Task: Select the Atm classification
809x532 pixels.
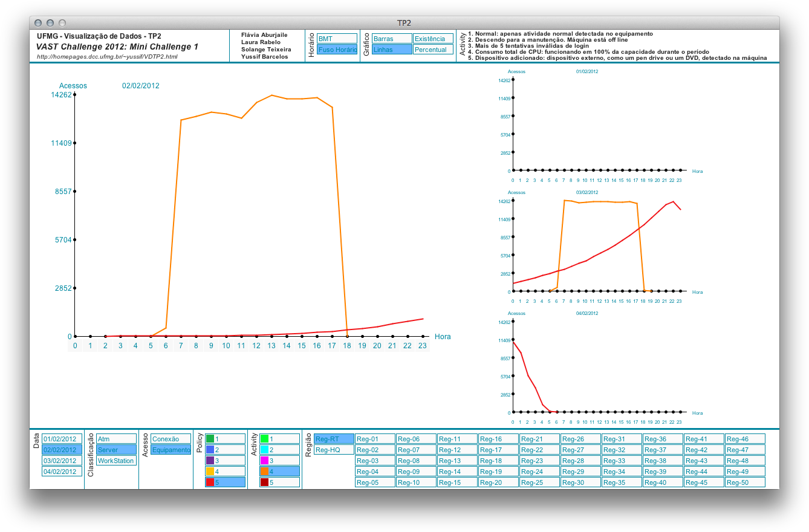Action: 116,439
